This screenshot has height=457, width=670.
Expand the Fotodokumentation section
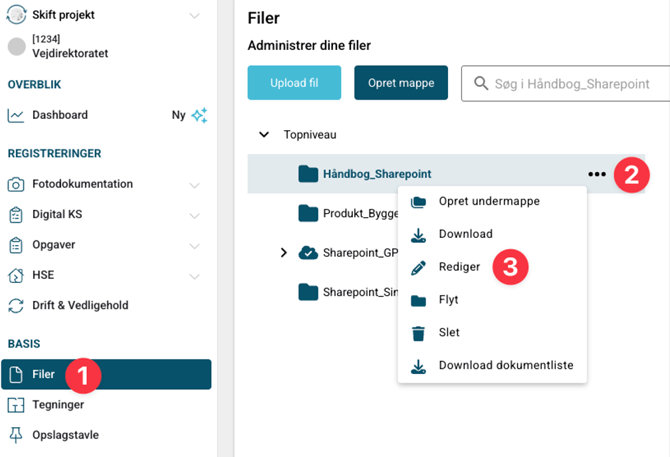(x=194, y=185)
